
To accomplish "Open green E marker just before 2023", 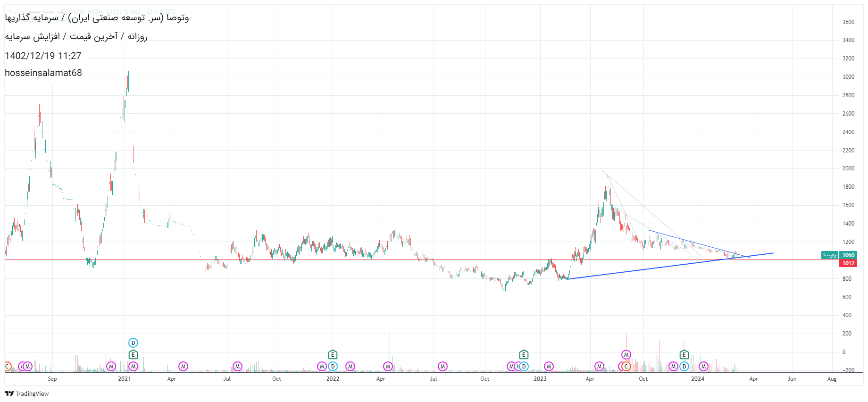I will coord(524,355).
